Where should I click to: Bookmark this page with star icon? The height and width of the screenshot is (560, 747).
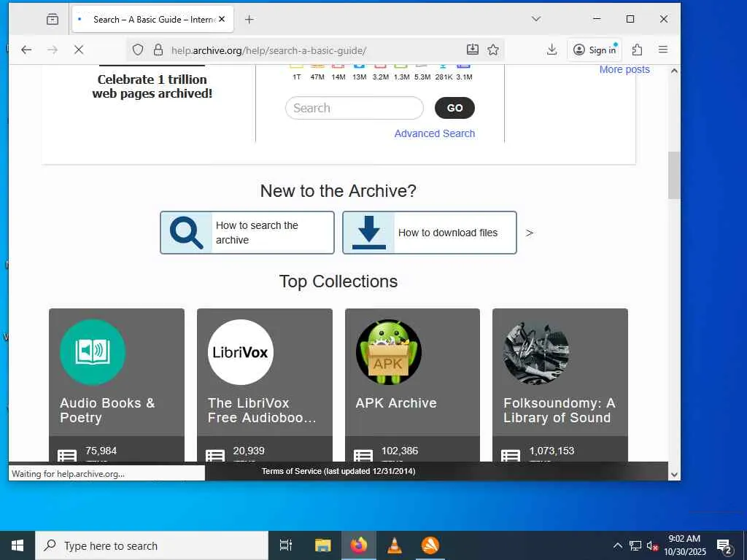tap(493, 50)
